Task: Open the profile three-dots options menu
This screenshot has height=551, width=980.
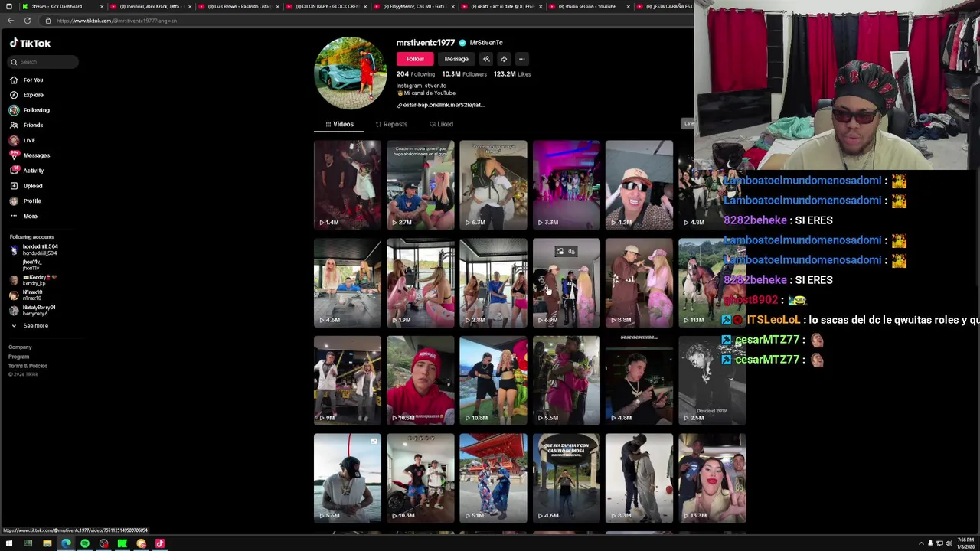Action: [521, 59]
